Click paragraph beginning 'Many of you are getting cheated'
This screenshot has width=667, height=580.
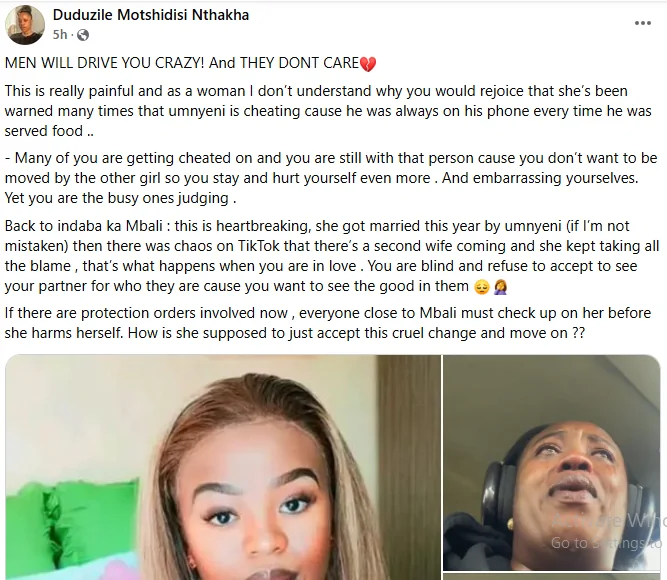click(331, 178)
